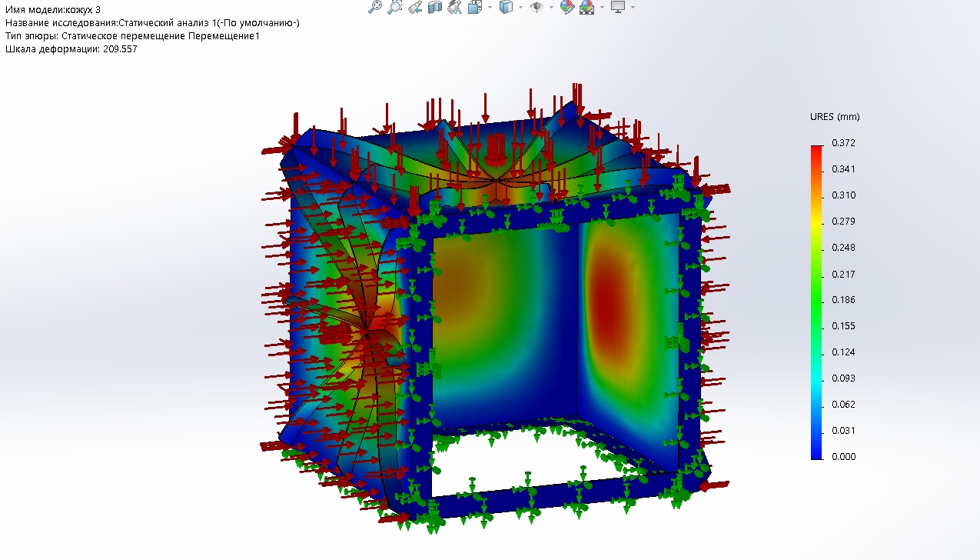Click the URES (mm) legend title

(835, 117)
